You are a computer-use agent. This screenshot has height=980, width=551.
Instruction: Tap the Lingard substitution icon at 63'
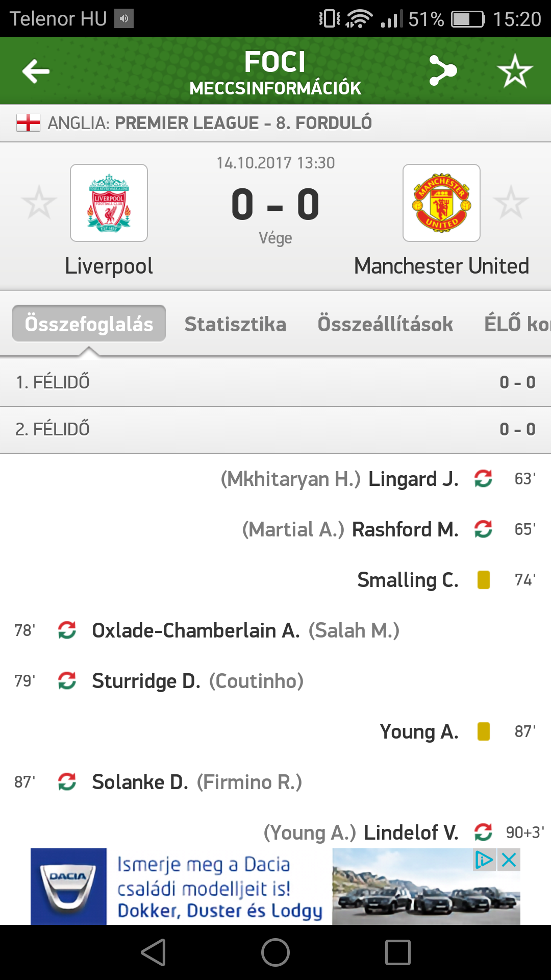483,479
